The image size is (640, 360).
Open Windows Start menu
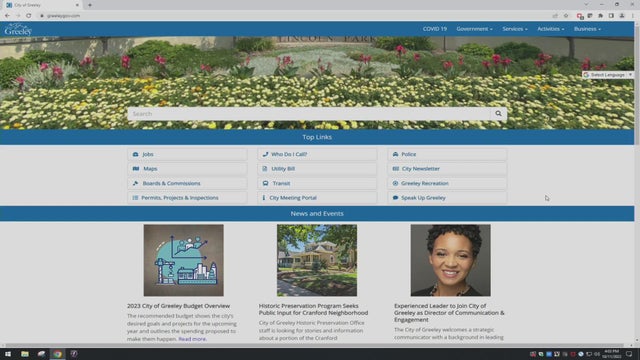coord(8,354)
